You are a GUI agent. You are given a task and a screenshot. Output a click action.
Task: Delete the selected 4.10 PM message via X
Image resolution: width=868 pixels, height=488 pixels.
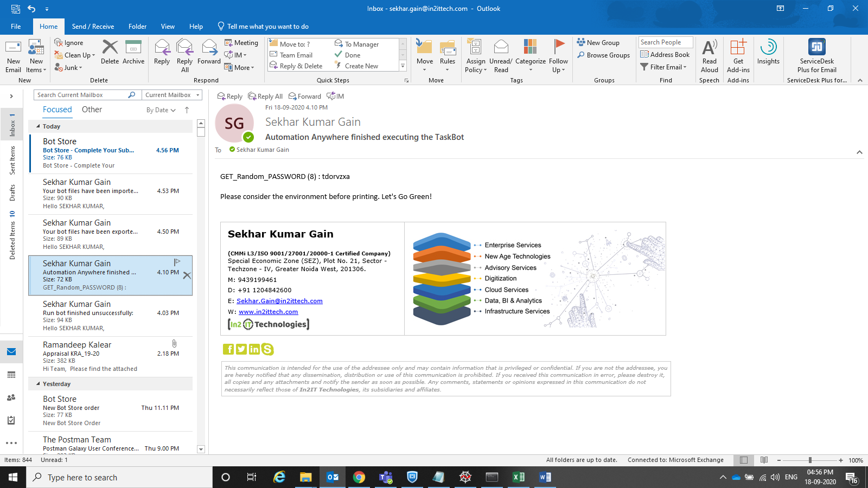click(x=187, y=275)
